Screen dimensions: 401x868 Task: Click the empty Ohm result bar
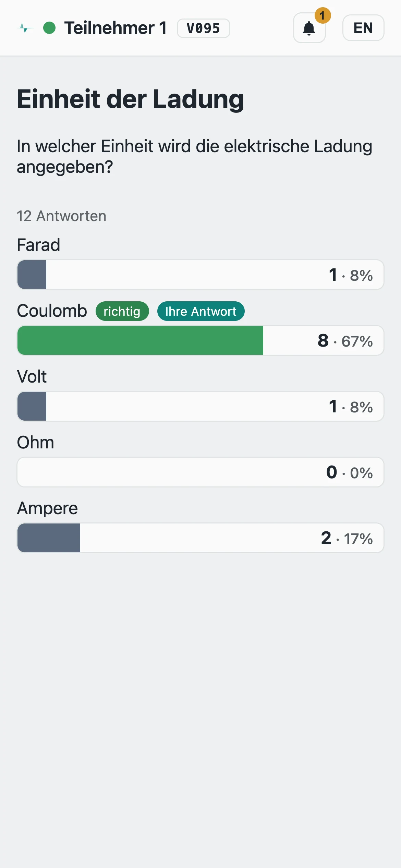point(200,472)
